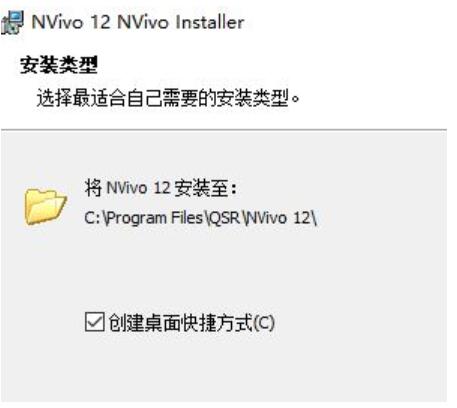The height and width of the screenshot is (408, 457).
Task: Click the word Installer in the title bar
Action: coord(210,22)
